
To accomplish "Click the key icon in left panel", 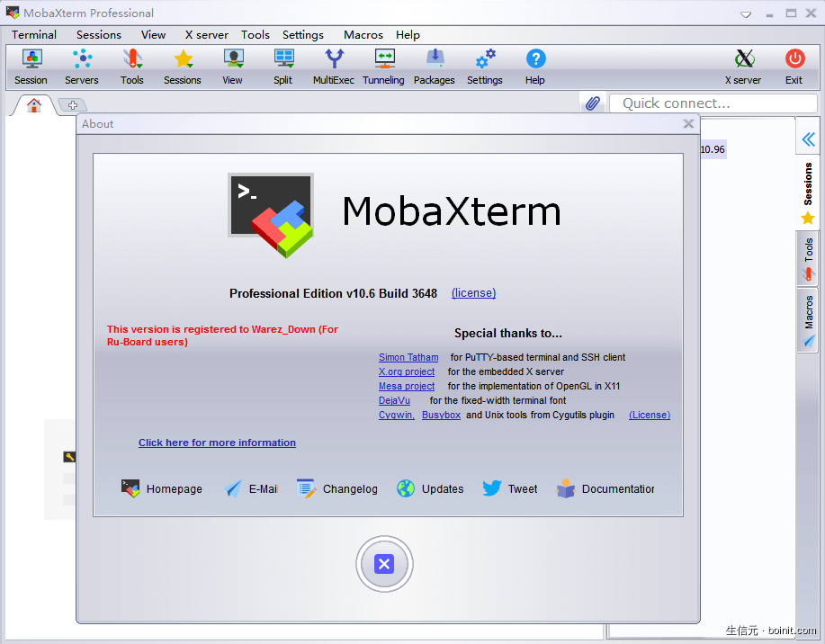I will coord(69,457).
